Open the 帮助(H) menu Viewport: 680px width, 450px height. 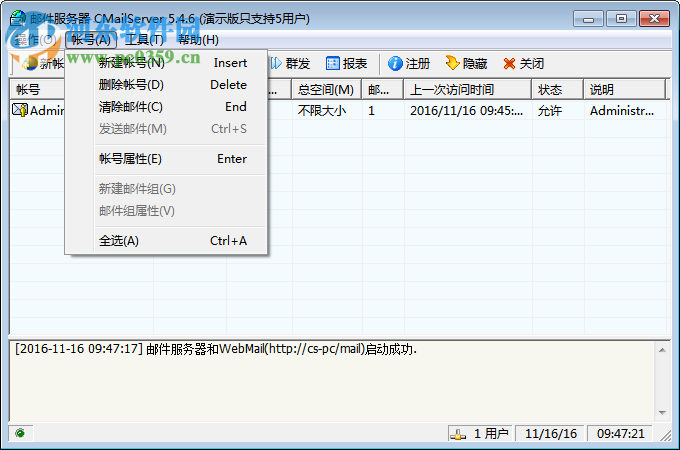pyautogui.click(x=199, y=40)
